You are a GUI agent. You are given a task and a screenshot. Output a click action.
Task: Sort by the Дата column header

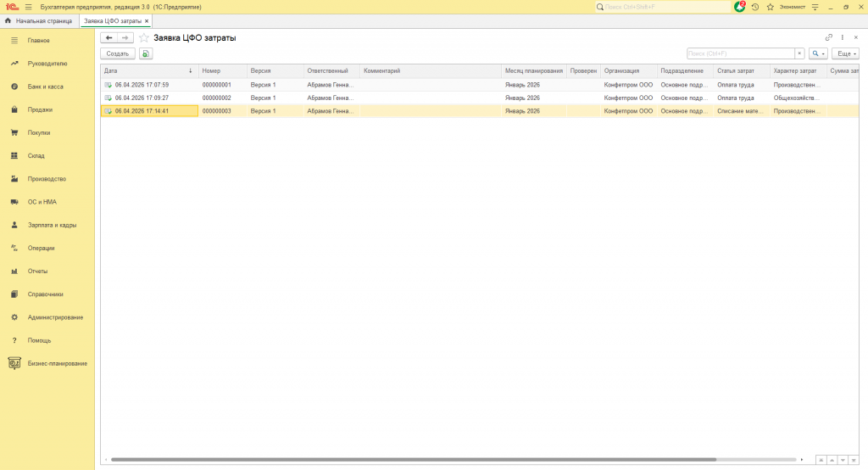click(x=149, y=71)
